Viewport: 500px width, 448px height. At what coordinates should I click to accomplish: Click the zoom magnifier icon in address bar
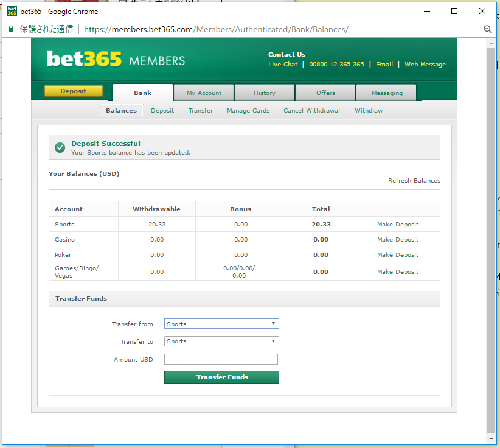[x=488, y=29]
